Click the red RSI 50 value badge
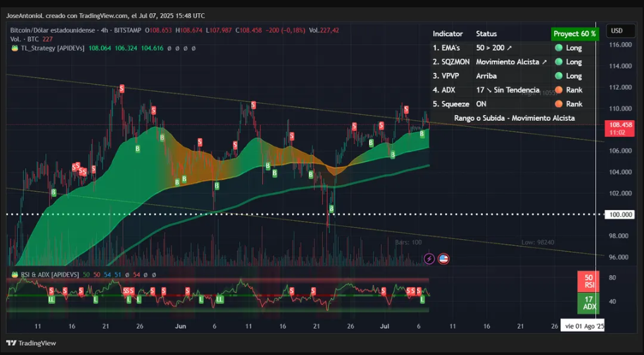 point(588,282)
